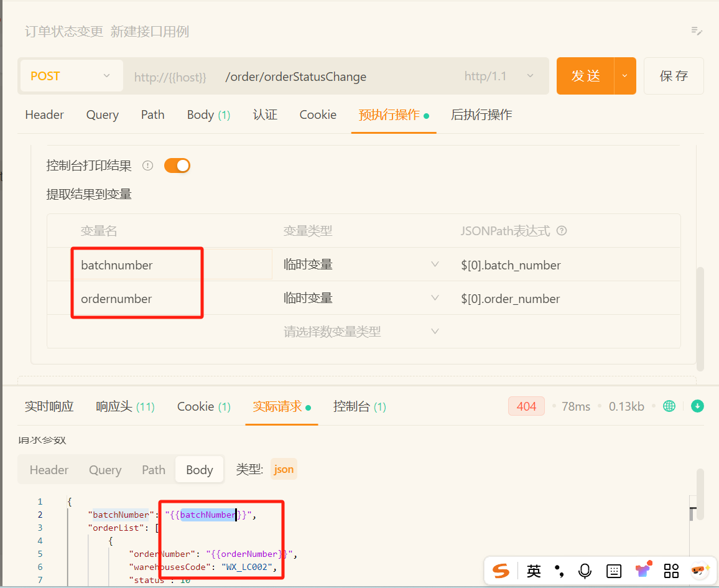This screenshot has width=719, height=588.
Task: Open the toolbox grid icon in IME bar
Action: click(x=671, y=571)
